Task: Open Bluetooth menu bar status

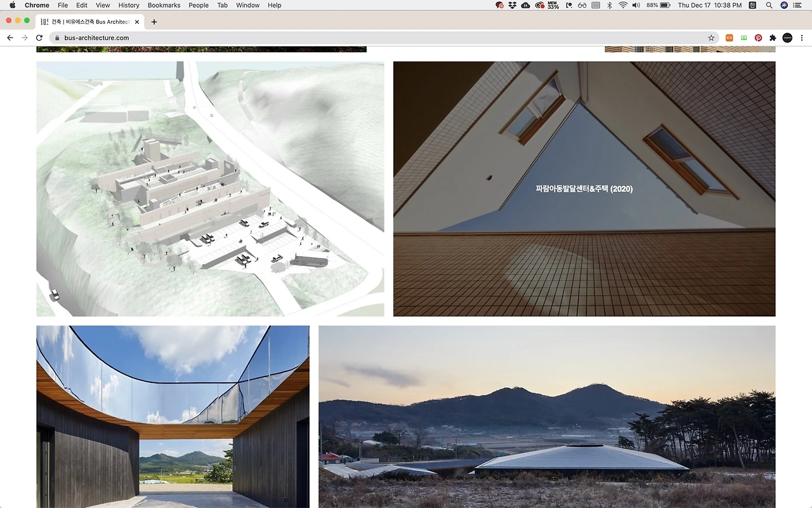Action: [x=609, y=5]
